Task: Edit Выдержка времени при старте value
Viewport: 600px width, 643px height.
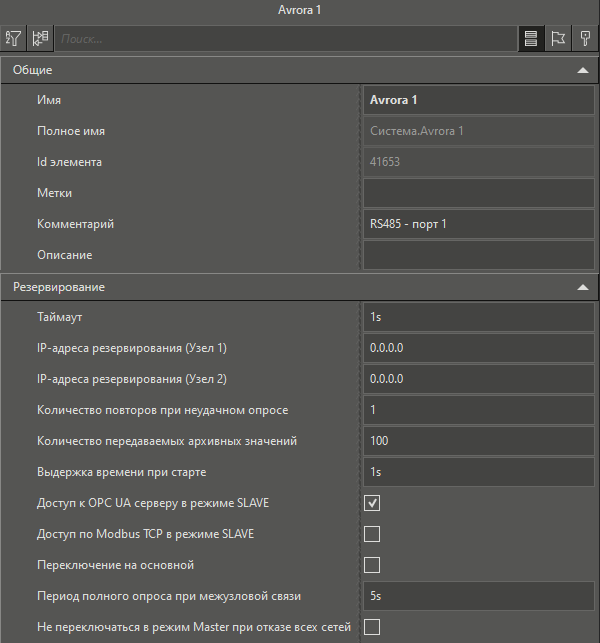Action: tap(479, 472)
